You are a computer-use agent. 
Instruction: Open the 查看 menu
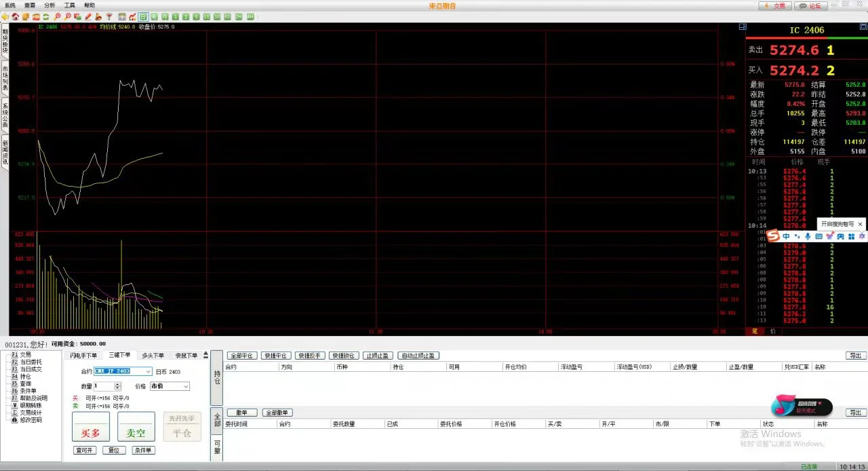pyautogui.click(x=30, y=5)
